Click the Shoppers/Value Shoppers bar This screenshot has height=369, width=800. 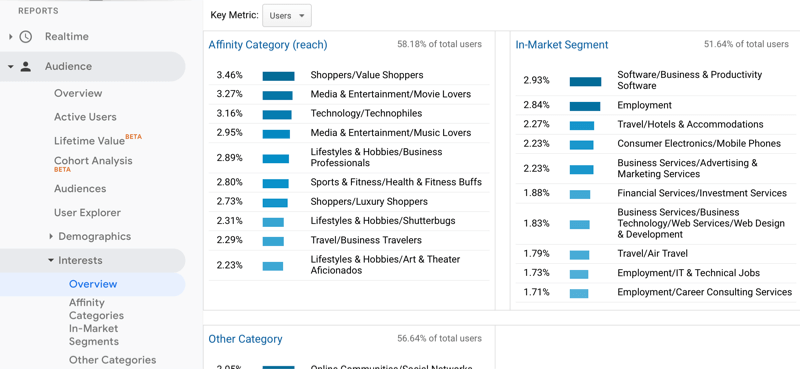tap(279, 76)
